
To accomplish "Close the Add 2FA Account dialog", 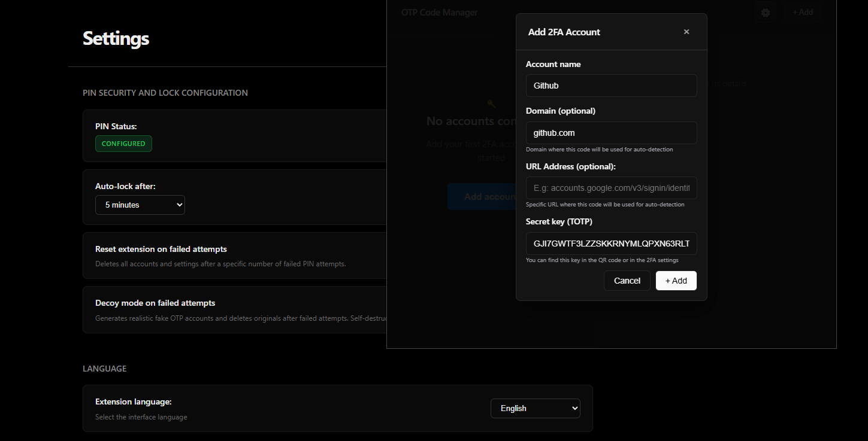I will [686, 32].
